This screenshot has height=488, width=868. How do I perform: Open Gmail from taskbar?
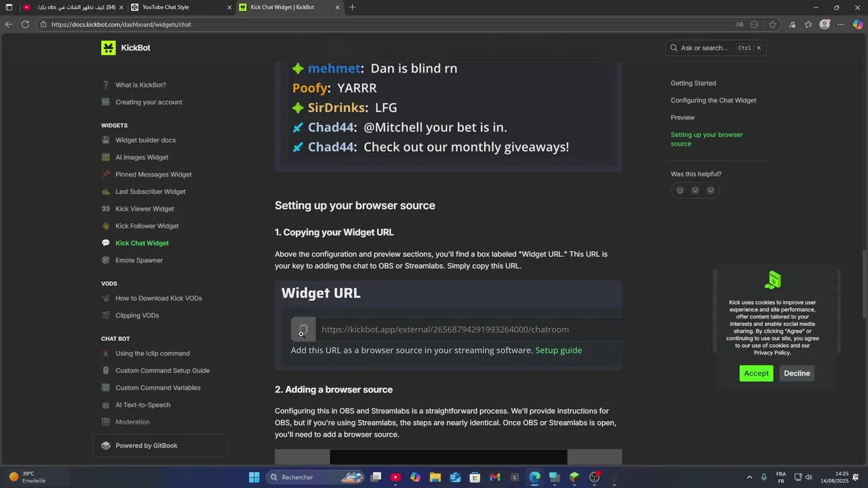point(495,477)
